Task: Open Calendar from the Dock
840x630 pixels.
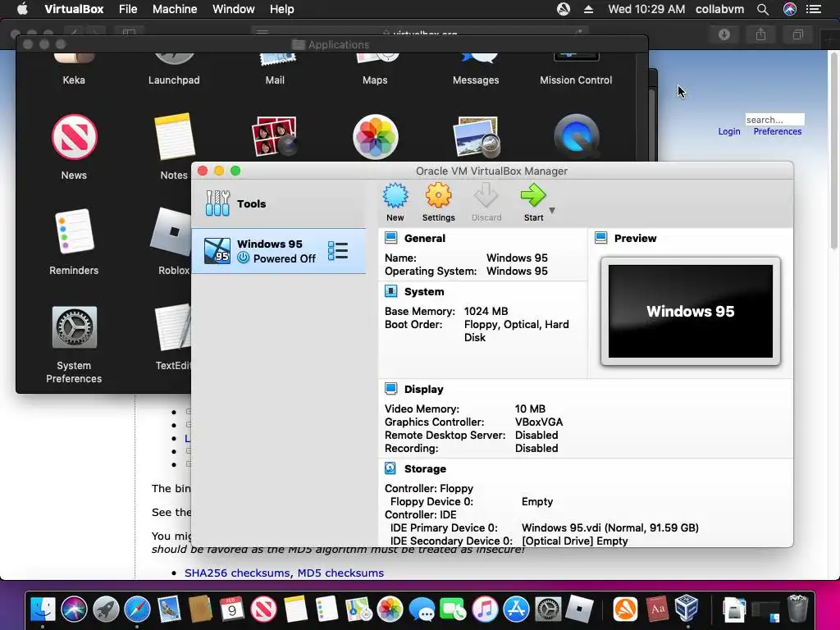Action: [232, 609]
